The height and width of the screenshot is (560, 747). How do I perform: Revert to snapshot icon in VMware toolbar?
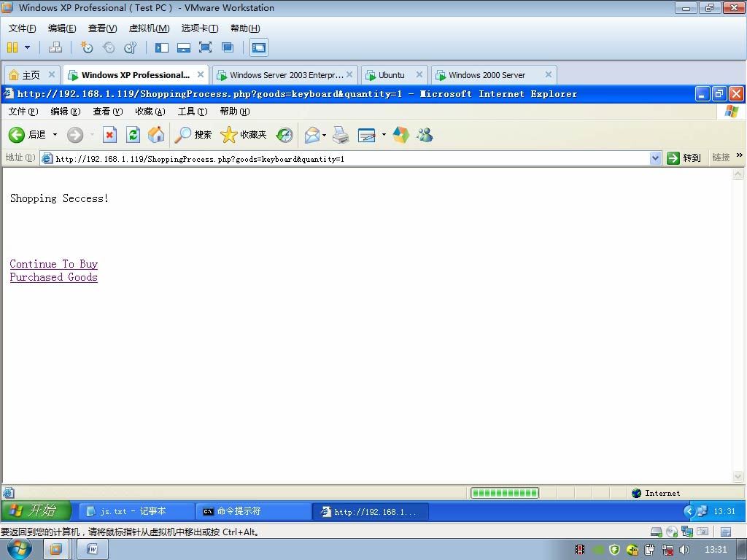pos(109,47)
